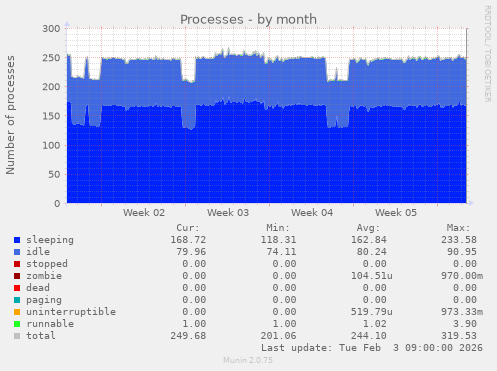Image resolution: width=497 pixels, height=371 pixels.
Task: Click the 'sleeping' legend label
Action: [50, 240]
